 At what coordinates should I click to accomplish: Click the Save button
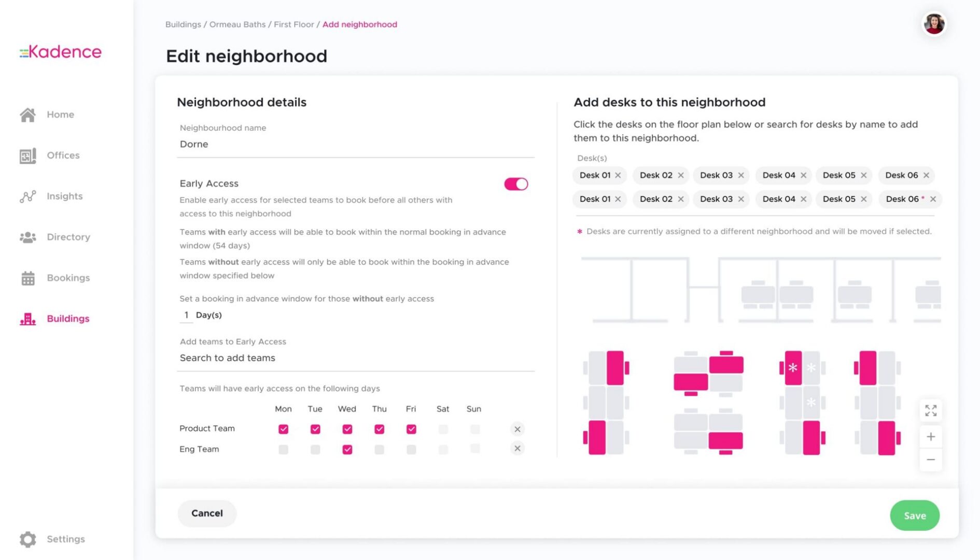(915, 515)
